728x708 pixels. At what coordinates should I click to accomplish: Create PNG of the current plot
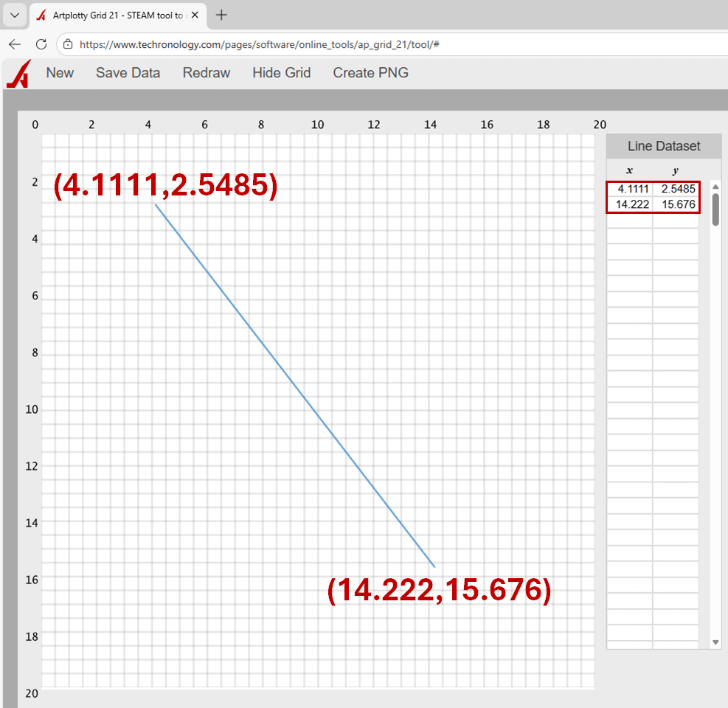(x=370, y=72)
